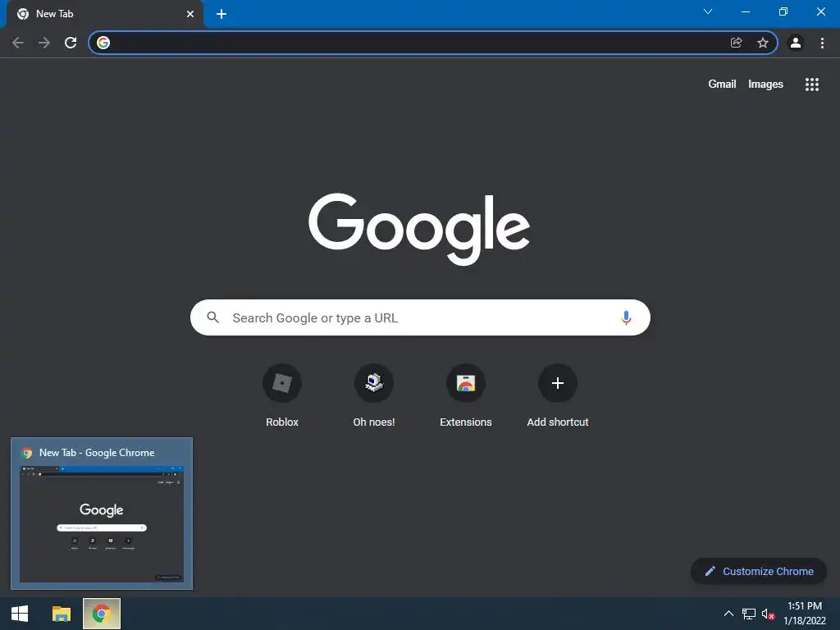The image size is (840, 630).
Task: Open the muted volume tray icon
Action: coord(768,614)
